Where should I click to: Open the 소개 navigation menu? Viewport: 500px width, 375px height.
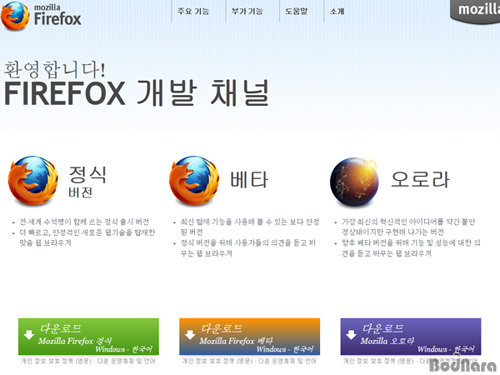(x=337, y=11)
